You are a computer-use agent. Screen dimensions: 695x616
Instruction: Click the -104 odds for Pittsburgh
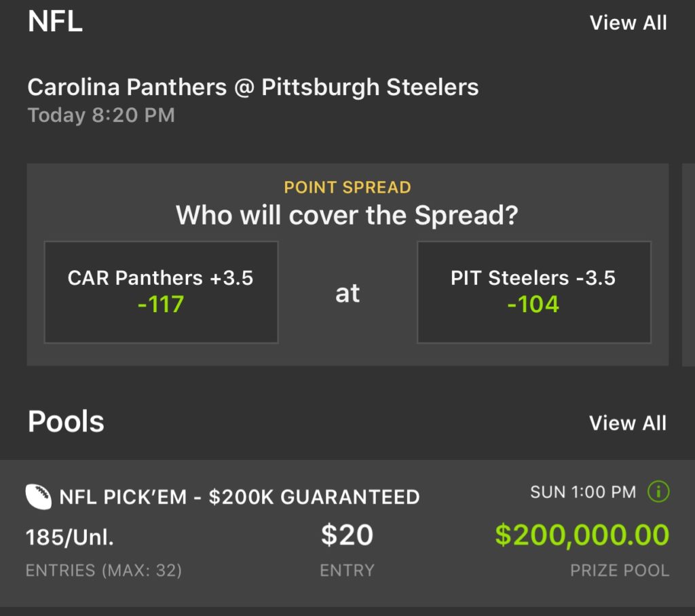pyautogui.click(x=534, y=304)
